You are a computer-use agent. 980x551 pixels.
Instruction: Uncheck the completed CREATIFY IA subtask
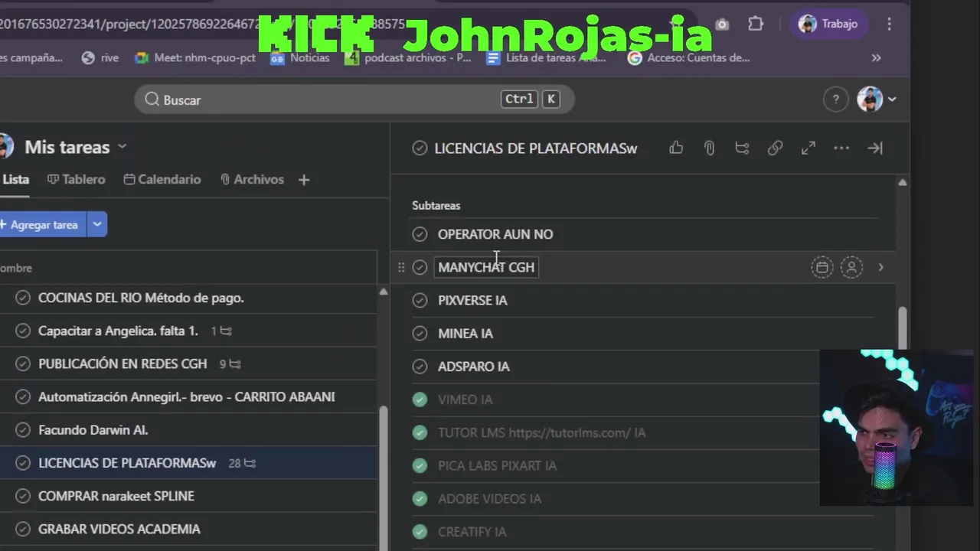point(420,531)
